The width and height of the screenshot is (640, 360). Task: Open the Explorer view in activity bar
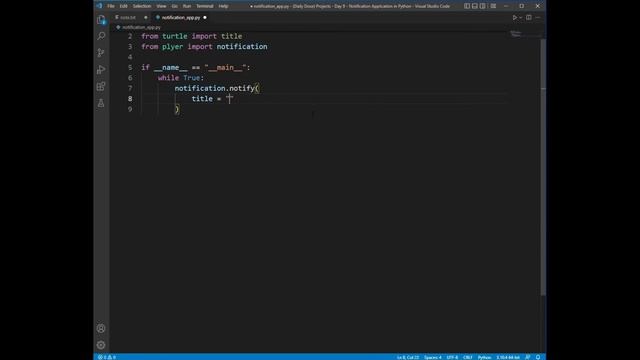[x=101, y=20]
